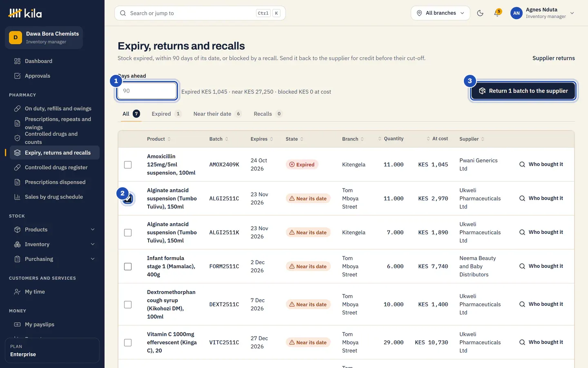Open Prescriptions dispensed
Screen dimensions: 588x368
(55, 182)
